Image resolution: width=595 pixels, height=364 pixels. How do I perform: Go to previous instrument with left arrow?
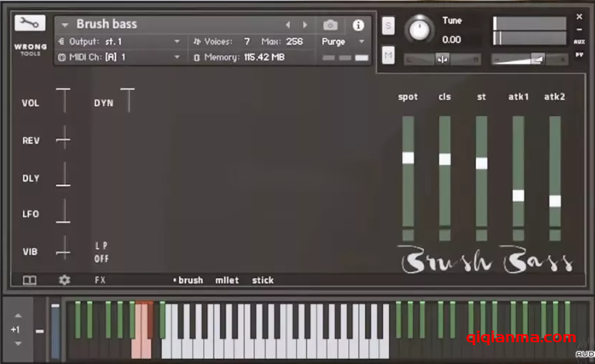pyautogui.click(x=288, y=25)
